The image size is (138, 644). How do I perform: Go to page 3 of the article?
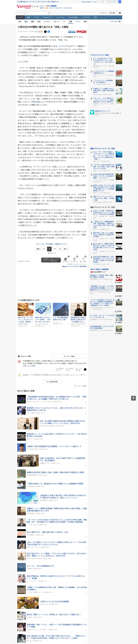(x=55, y=249)
